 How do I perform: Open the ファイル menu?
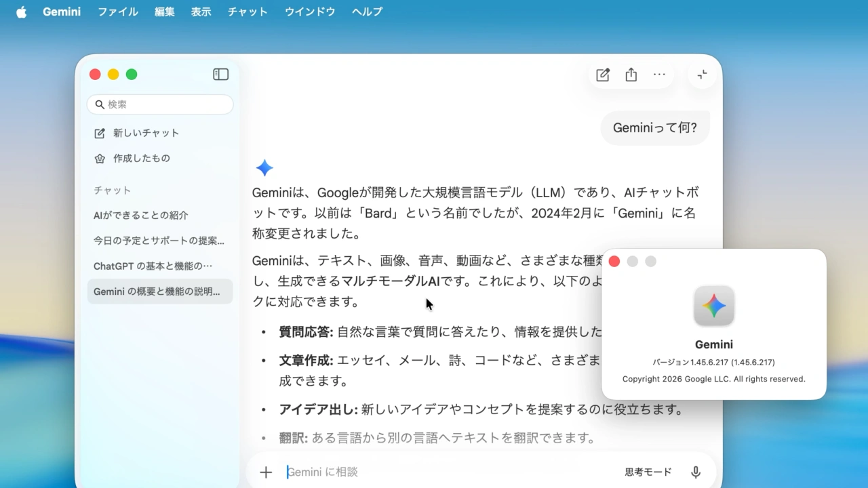pyautogui.click(x=117, y=12)
